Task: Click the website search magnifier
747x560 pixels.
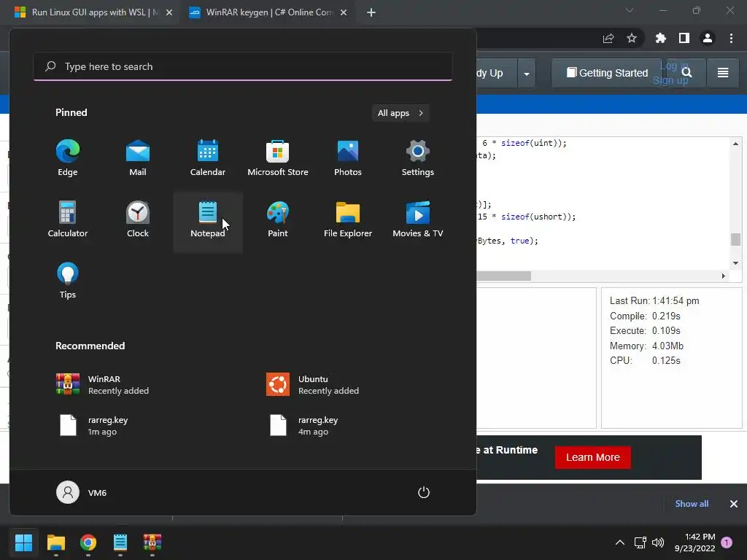Action: pyautogui.click(x=686, y=72)
